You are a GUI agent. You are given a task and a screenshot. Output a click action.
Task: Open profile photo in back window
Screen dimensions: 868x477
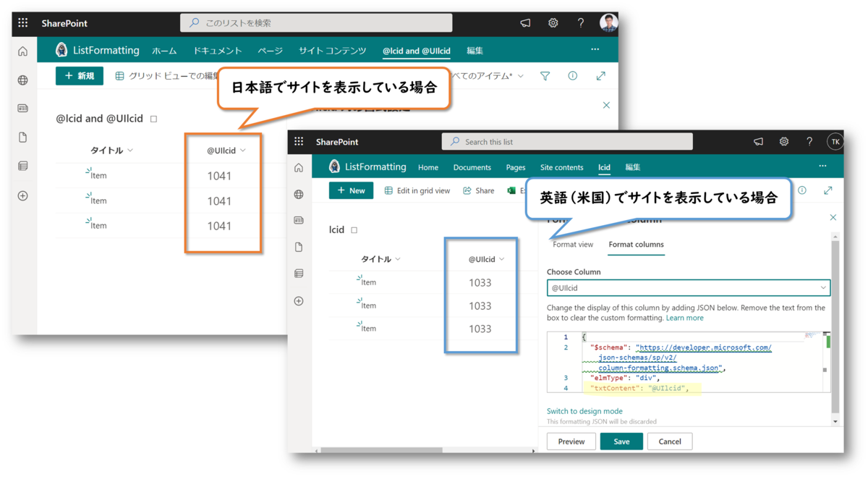point(608,22)
